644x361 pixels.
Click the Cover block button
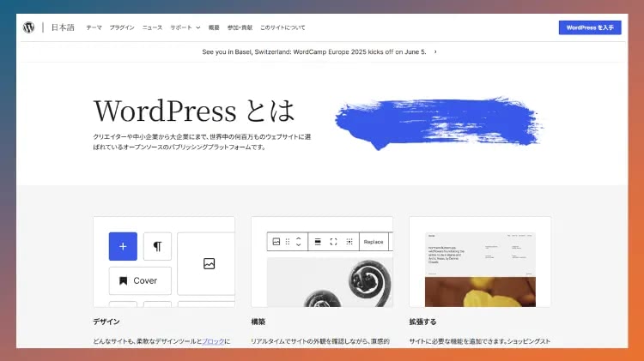tap(140, 280)
